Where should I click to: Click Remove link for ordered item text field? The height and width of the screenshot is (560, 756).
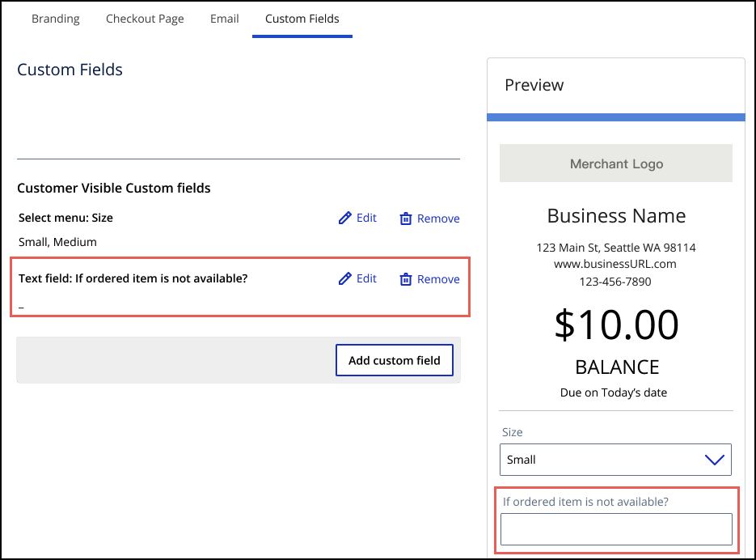point(438,279)
